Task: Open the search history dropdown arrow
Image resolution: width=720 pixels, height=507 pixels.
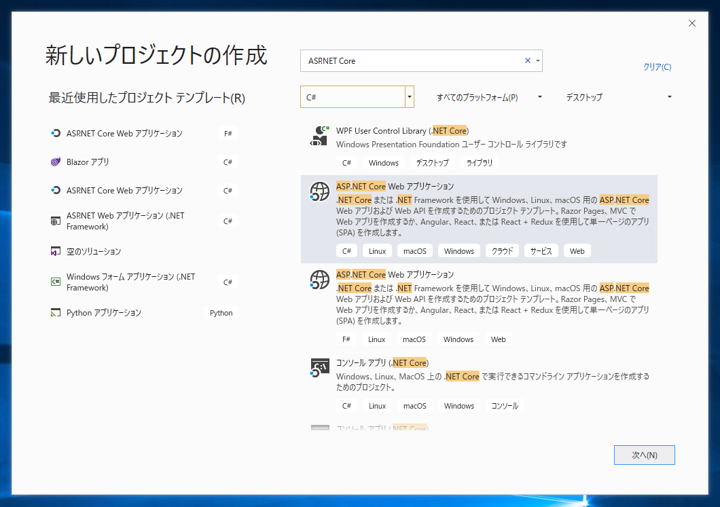Action: (x=538, y=61)
